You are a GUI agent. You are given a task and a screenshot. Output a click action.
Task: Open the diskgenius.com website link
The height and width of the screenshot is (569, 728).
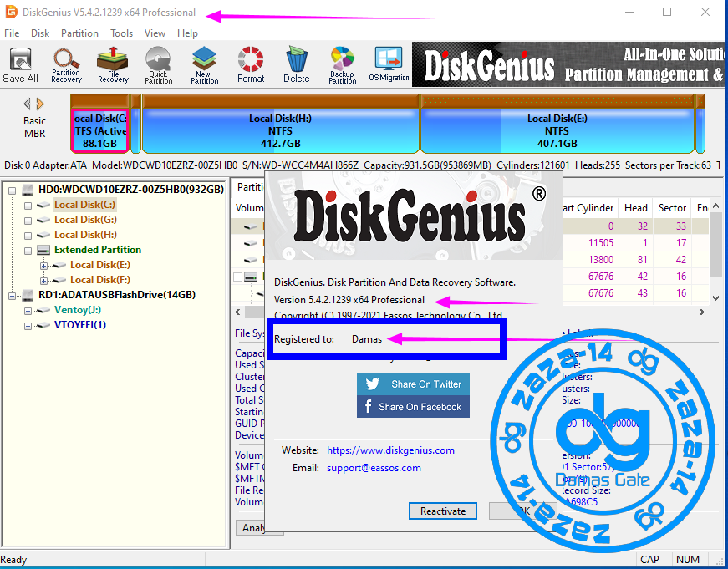(x=390, y=450)
